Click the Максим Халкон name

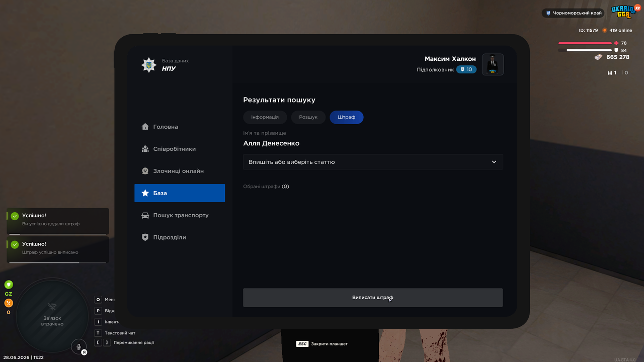coord(450,59)
